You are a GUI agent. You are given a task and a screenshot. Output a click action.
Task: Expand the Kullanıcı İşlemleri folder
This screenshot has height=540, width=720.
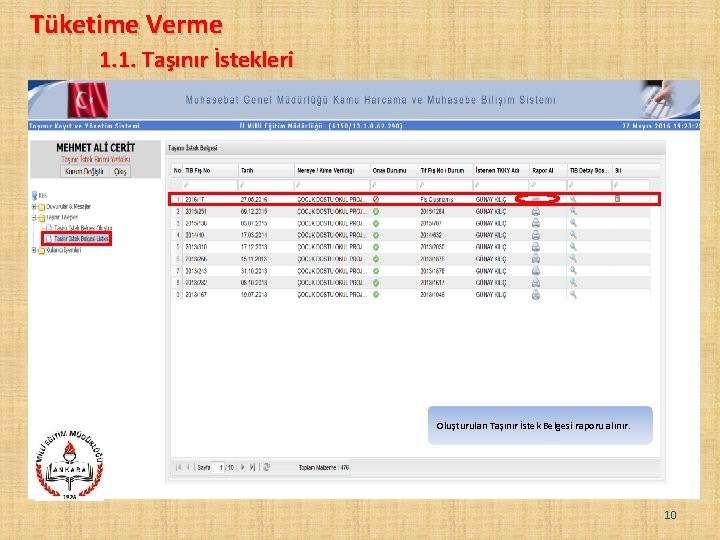pyautogui.click(x=34, y=250)
